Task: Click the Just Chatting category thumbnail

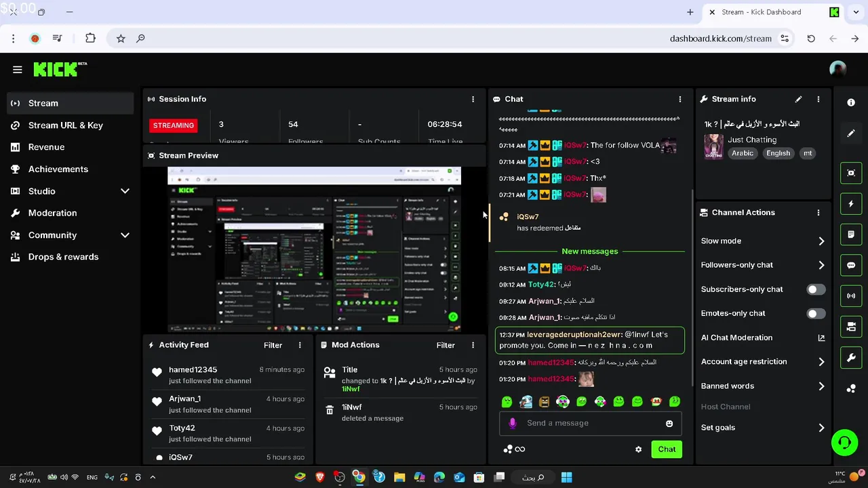Action: (713, 146)
